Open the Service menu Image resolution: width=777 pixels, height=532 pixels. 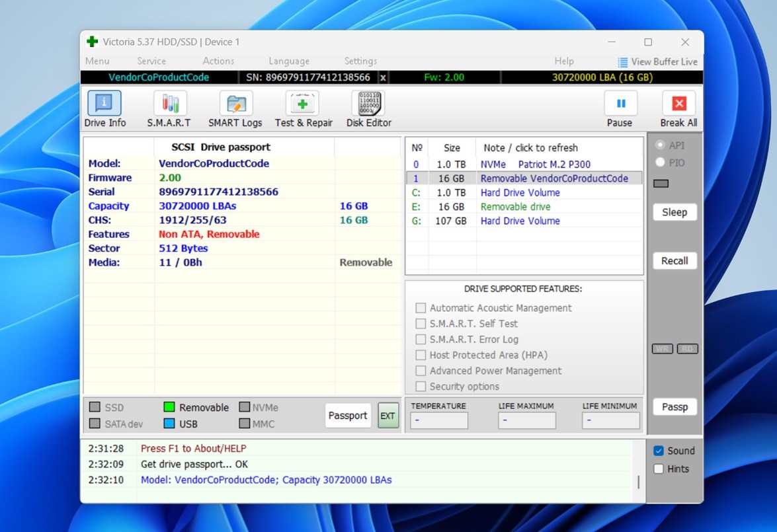[x=151, y=61]
